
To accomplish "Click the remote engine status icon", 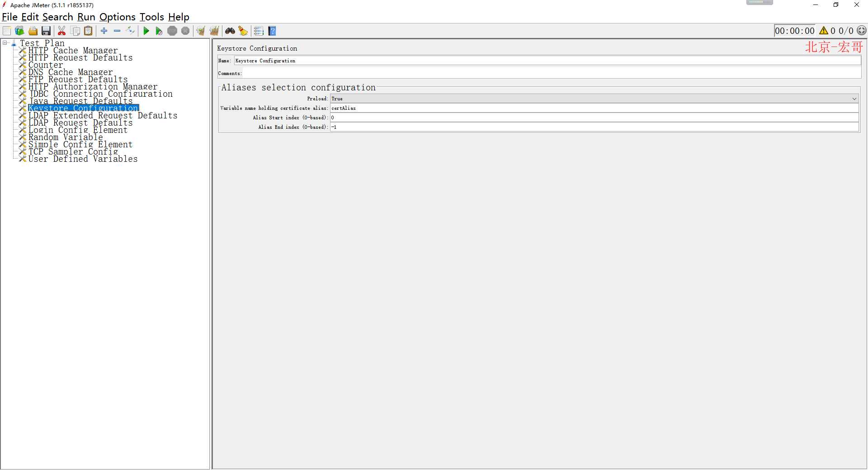I will coord(862,31).
